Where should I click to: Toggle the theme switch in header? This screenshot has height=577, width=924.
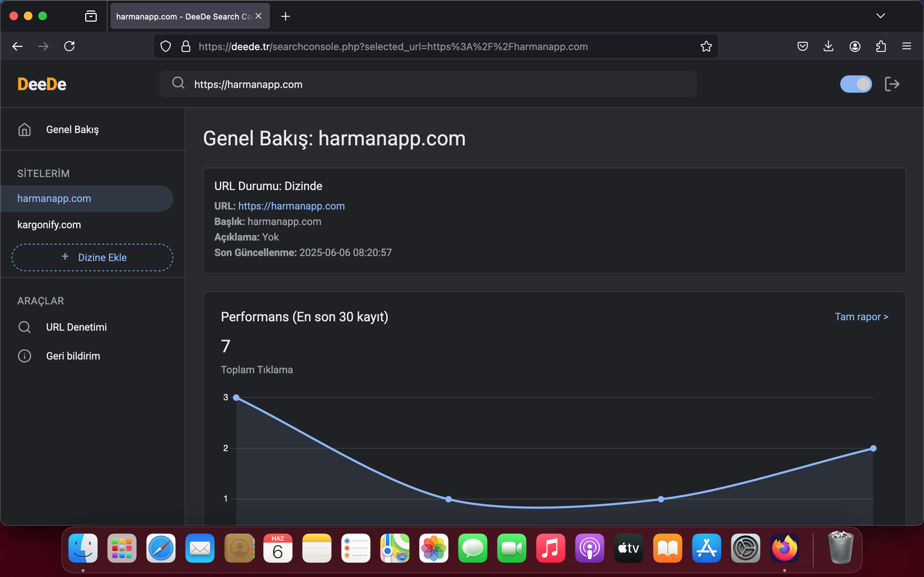(x=856, y=84)
